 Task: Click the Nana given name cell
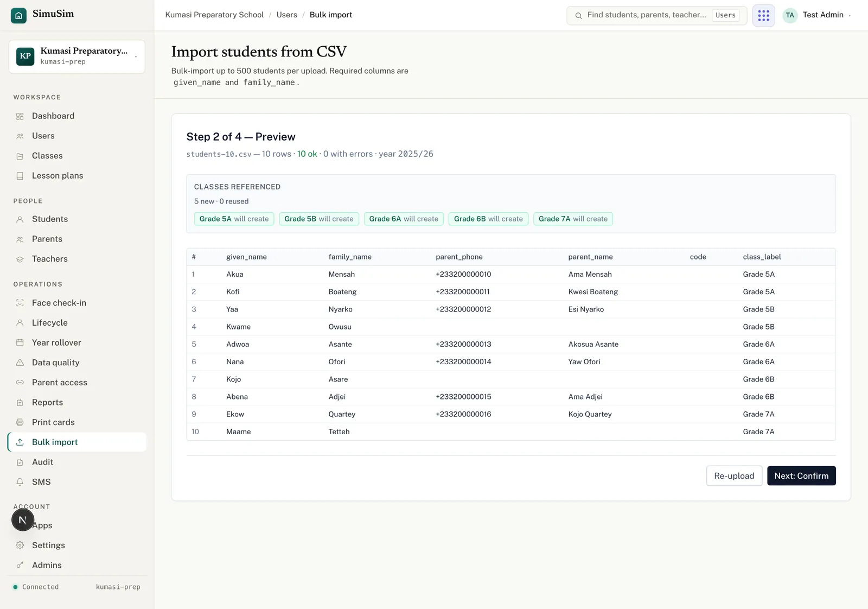point(235,361)
